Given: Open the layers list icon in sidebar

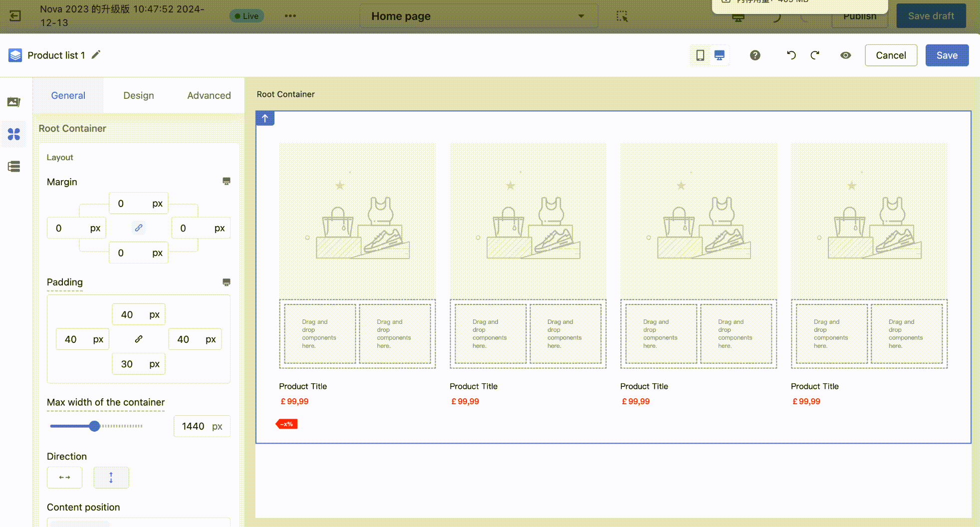Looking at the screenshot, I should [x=14, y=166].
